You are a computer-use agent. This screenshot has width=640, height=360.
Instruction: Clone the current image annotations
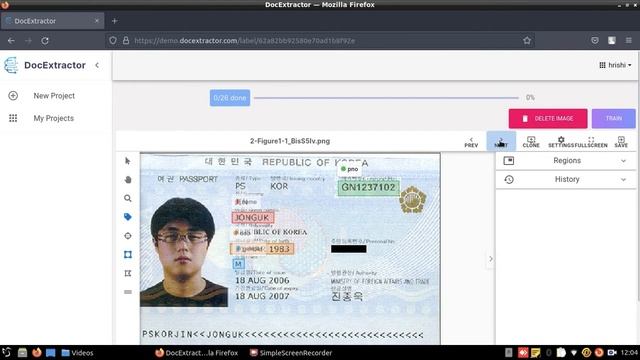click(x=531, y=142)
